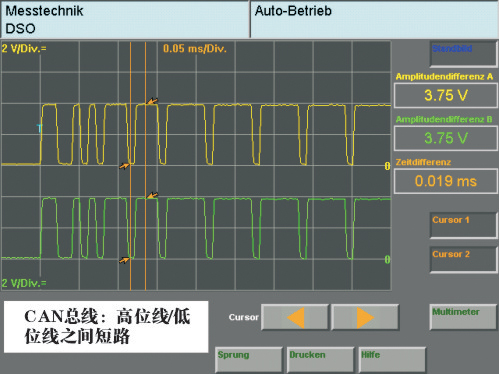Click the 0.05 ms/Div. time base label
Viewport: 499px width, 374px height.
coord(195,49)
